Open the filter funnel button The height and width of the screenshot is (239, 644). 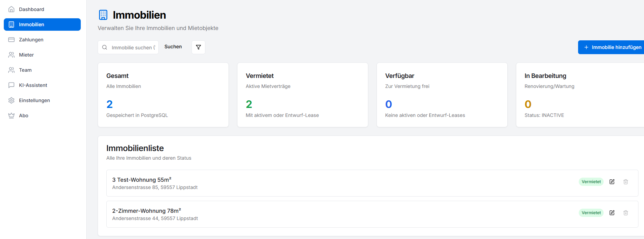[198, 47]
